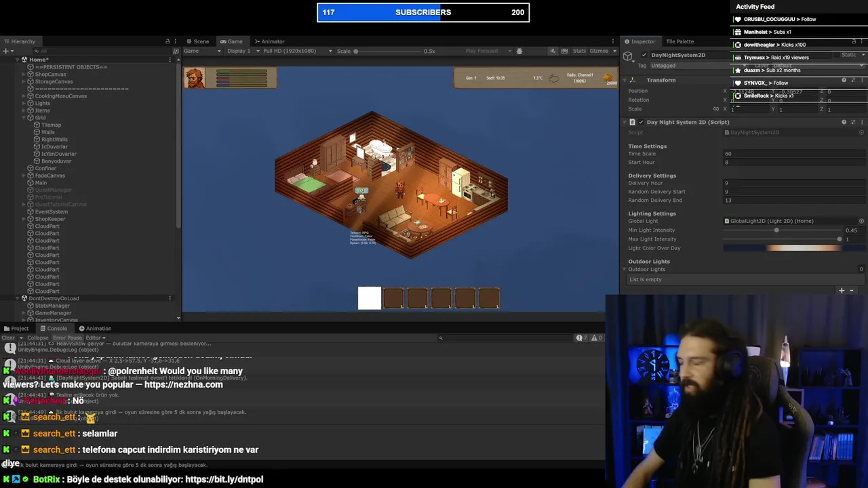Viewport: 868px width, 488px height.
Task: Select the Main object in hierarchy
Action: [41, 183]
